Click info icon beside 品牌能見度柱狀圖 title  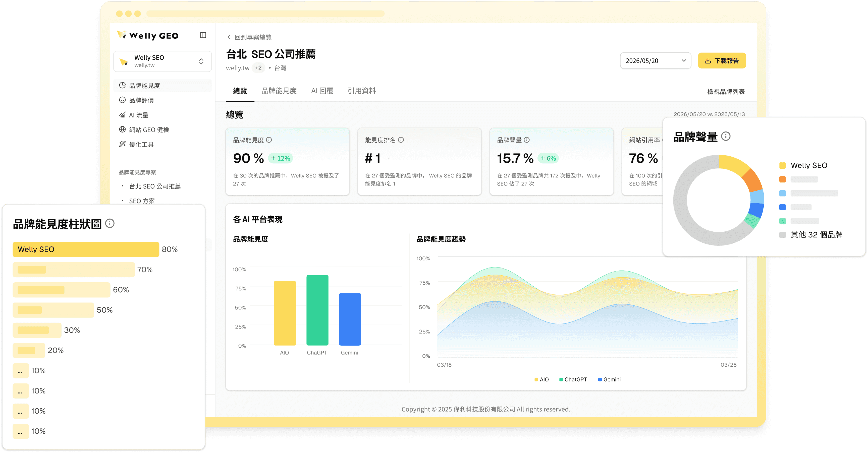click(110, 223)
